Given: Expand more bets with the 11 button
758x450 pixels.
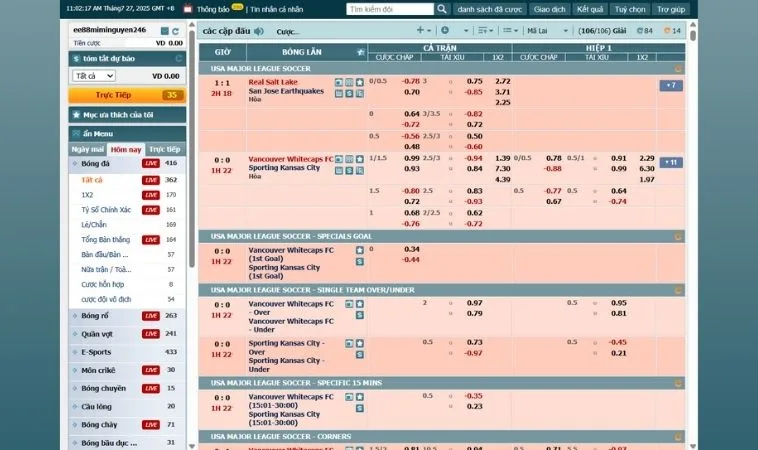Looking at the screenshot, I should [670, 162].
